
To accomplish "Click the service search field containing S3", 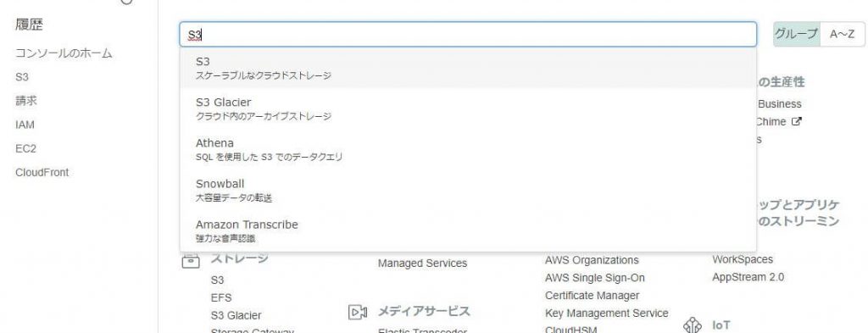I will tap(468, 34).
